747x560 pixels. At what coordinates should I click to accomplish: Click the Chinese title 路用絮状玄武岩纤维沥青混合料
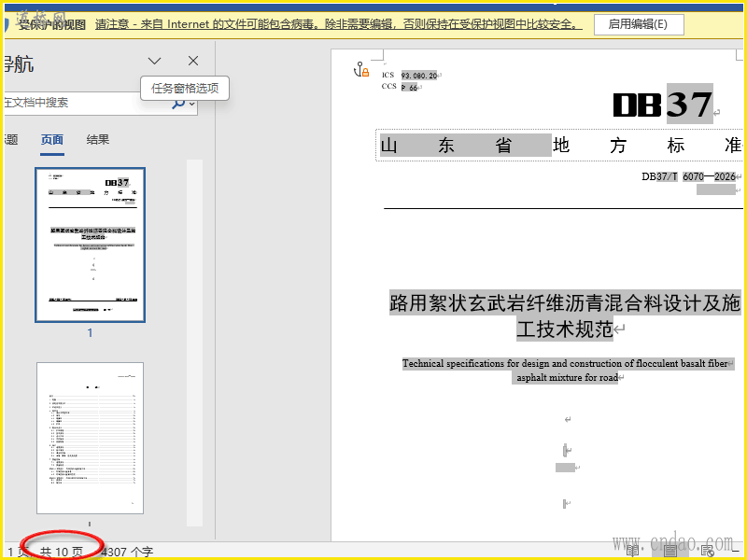click(565, 315)
